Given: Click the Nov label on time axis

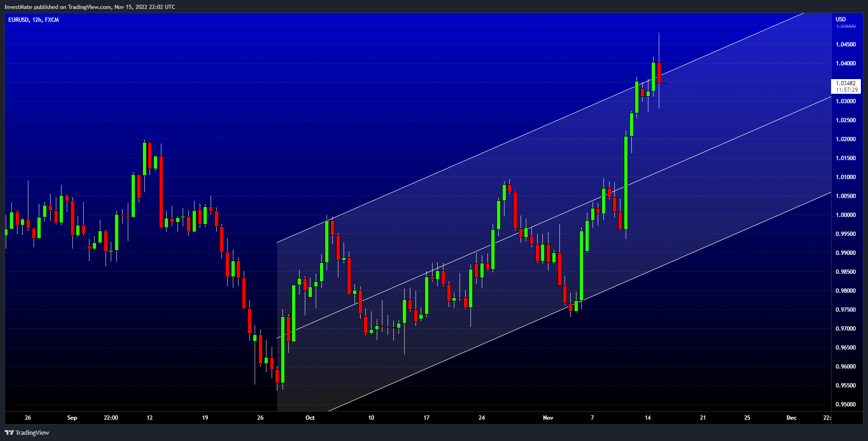Looking at the screenshot, I should 548,418.
